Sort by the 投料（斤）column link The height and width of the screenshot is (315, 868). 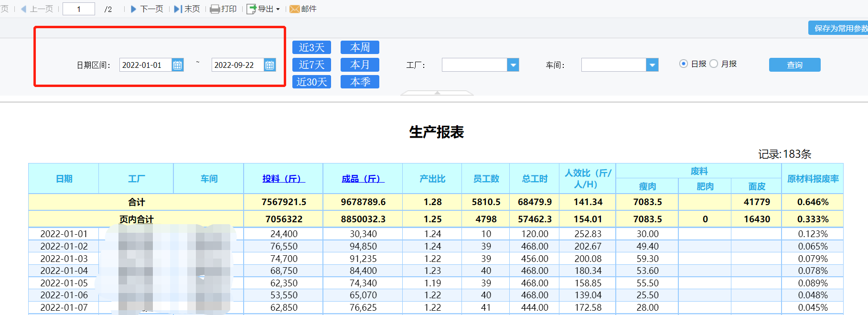pos(284,179)
